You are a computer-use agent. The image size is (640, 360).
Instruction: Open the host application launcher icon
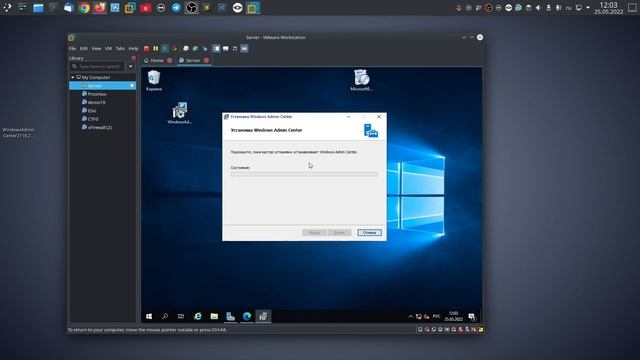click(x=7, y=7)
